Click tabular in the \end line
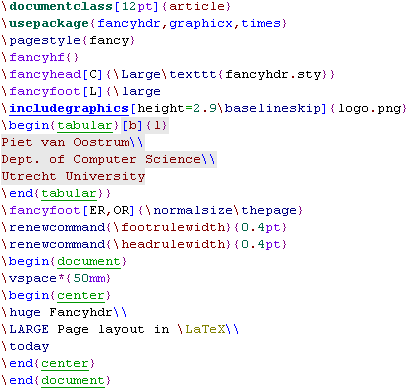The width and height of the screenshot is (407, 390). click(x=69, y=194)
